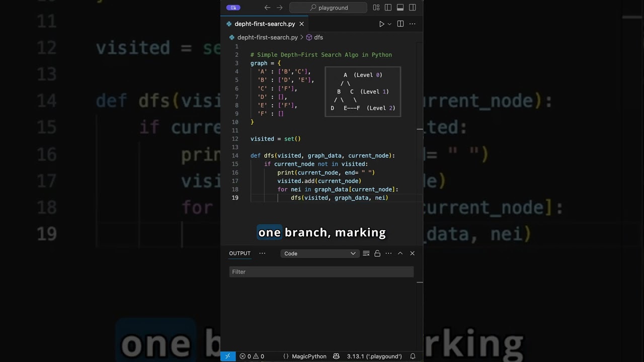This screenshot has height=362, width=644.
Task: Close the output panel
Action: [413, 253]
